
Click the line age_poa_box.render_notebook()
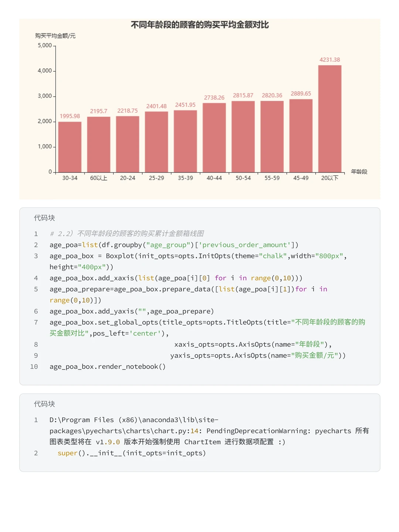[x=108, y=366]
